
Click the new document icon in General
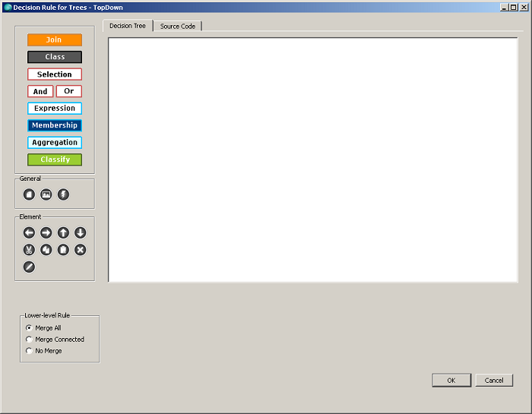pyautogui.click(x=29, y=194)
